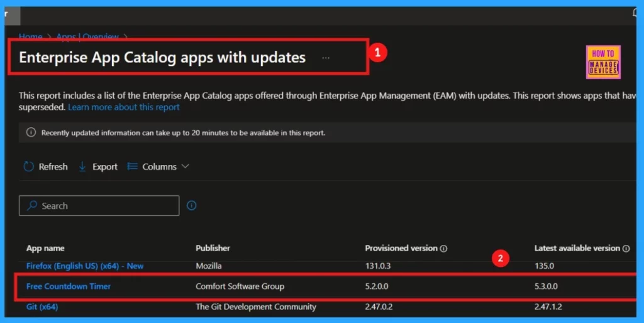Click the magnifier icon in Search box
Image resolution: width=644 pixels, height=323 pixels.
click(x=32, y=205)
